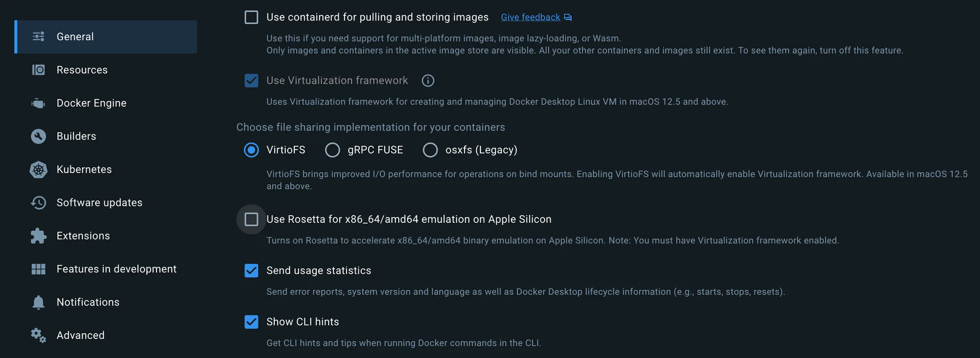Click the Software updates clock icon

(x=38, y=203)
